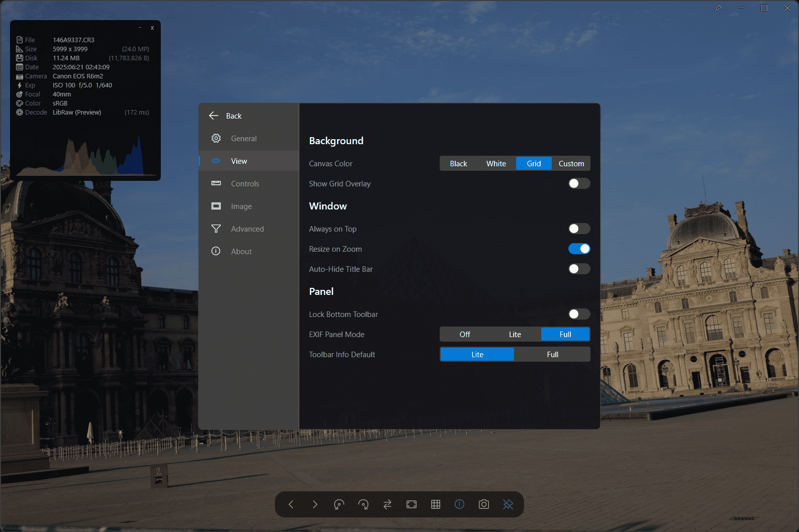The height and width of the screenshot is (532, 799).
Task: Set Toolbar Info Default to Lite
Action: click(477, 355)
